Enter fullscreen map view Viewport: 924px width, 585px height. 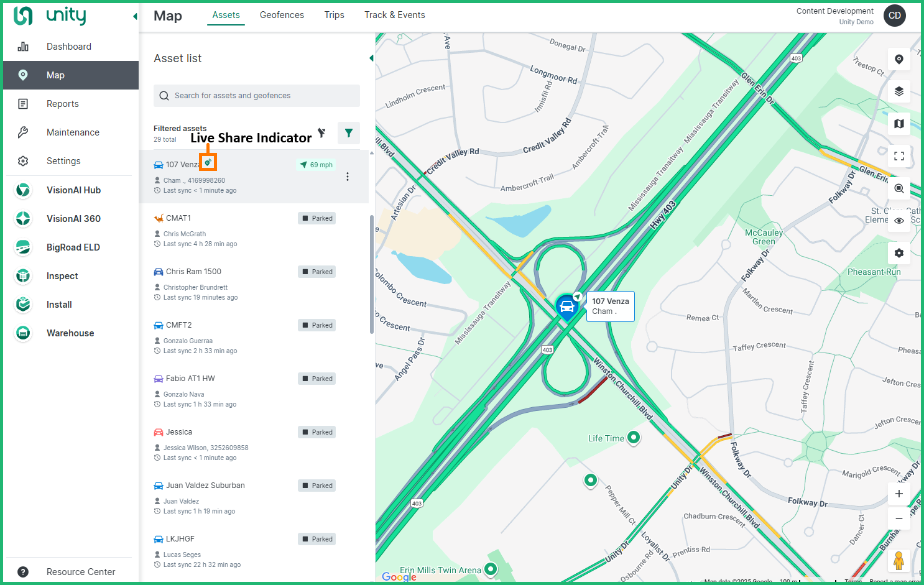coord(899,156)
